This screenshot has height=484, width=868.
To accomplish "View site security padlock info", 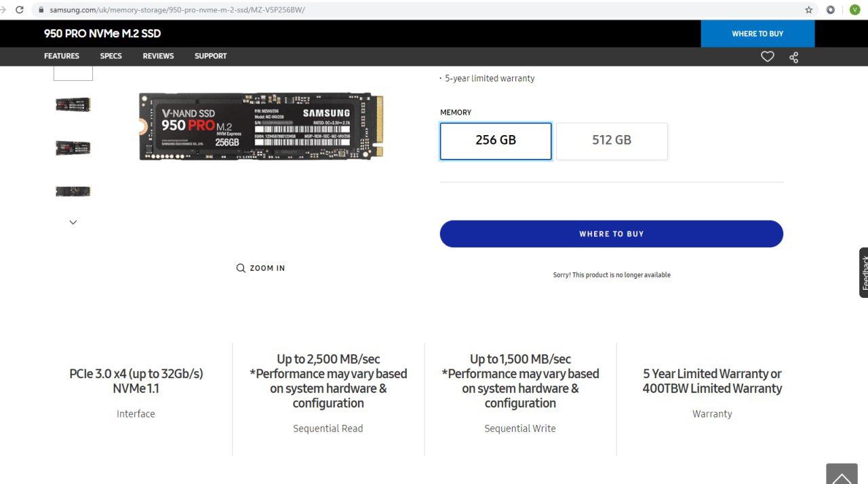I will coord(41,10).
